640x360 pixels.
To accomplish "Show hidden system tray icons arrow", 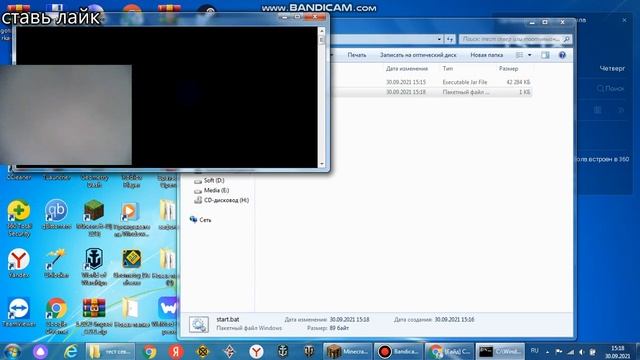I will pos(547,352).
